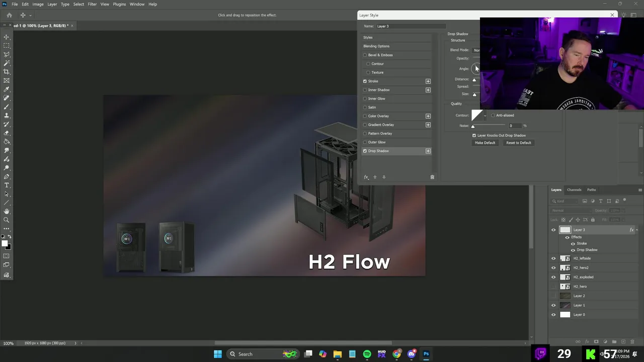Delete effect using trash icon in Layer Style
Image resolution: width=644 pixels, height=362 pixels.
point(432,177)
